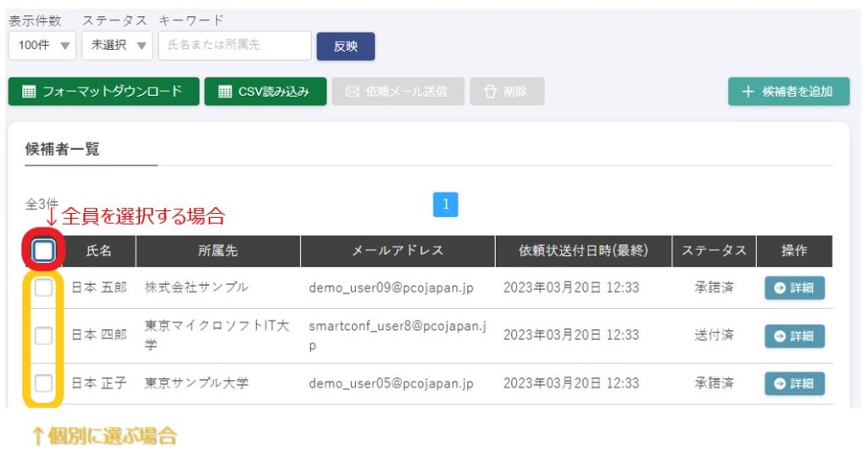Click 承諾済 status of 日本 五郎
The width and height of the screenshot is (868, 452).
pyautogui.click(x=714, y=287)
